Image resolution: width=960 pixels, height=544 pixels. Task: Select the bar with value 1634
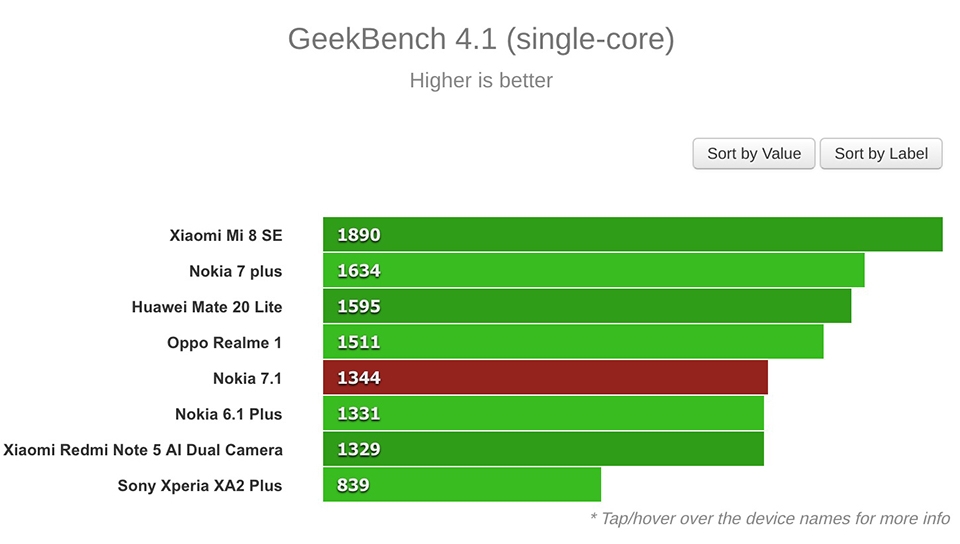[x=594, y=270]
